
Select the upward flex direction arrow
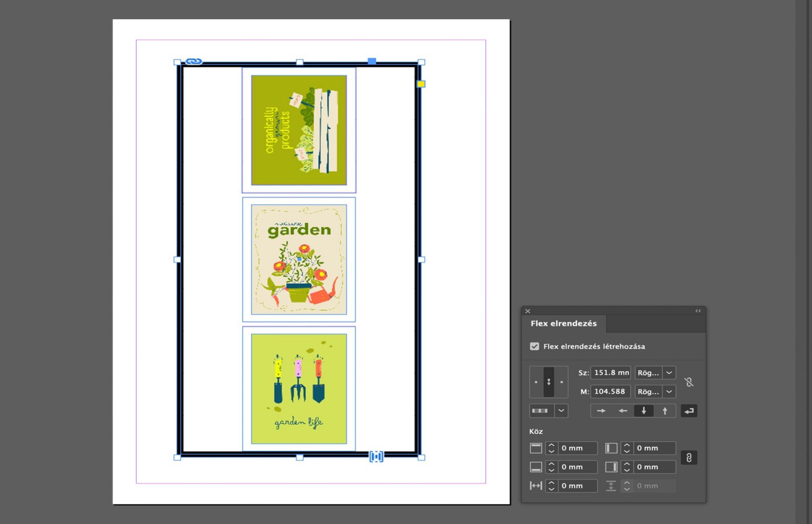(x=665, y=411)
